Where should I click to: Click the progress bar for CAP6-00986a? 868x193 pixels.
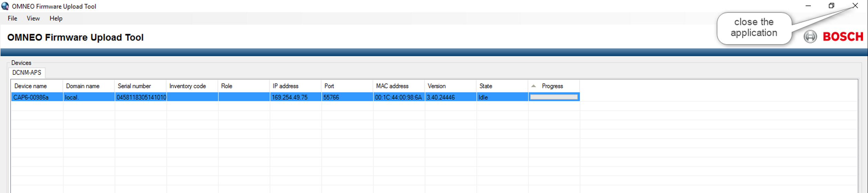tap(554, 97)
